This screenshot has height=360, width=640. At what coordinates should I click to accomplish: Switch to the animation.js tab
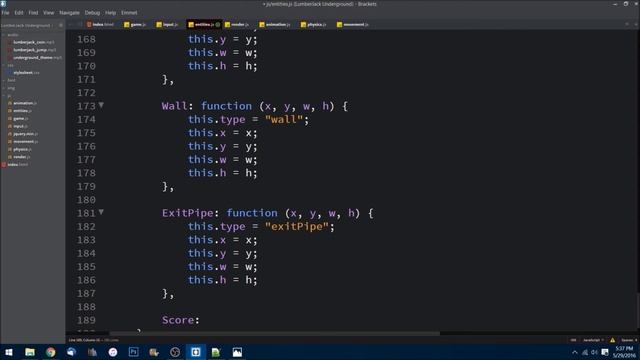point(275,24)
